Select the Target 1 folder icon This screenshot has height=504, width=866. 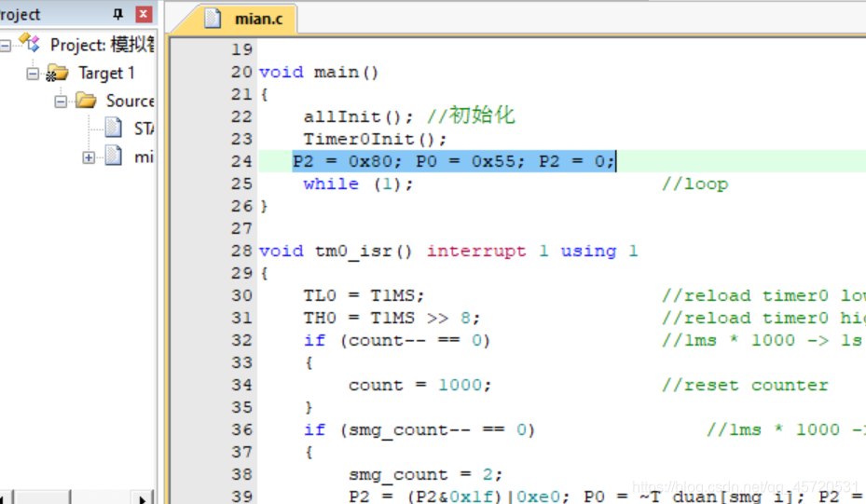pyautogui.click(x=57, y=73)
